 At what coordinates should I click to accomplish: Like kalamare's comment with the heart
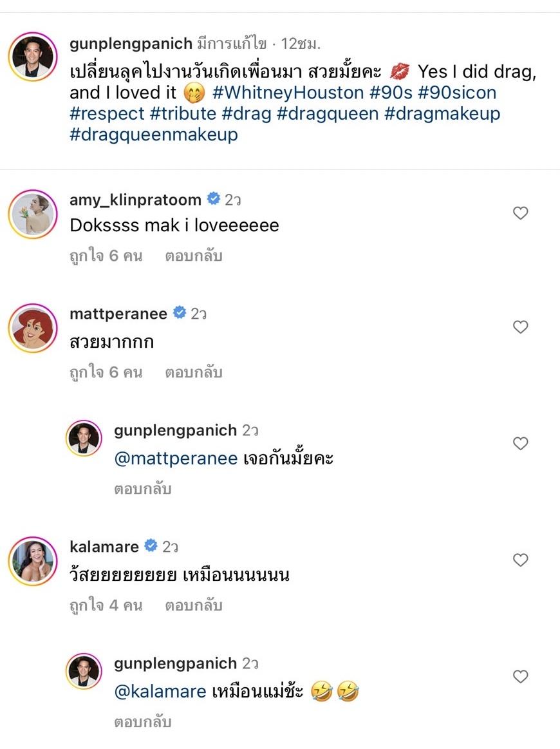tap(520, 560)
